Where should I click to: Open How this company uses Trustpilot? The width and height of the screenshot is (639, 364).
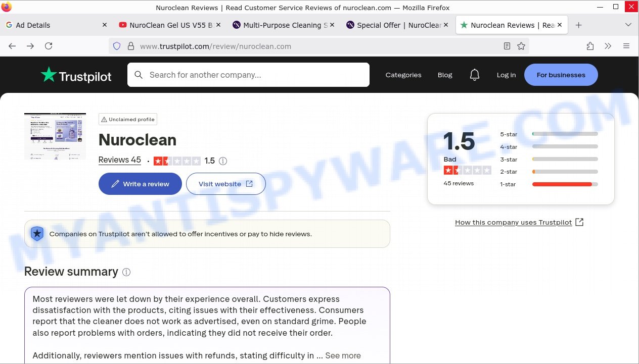pos(519,222)
